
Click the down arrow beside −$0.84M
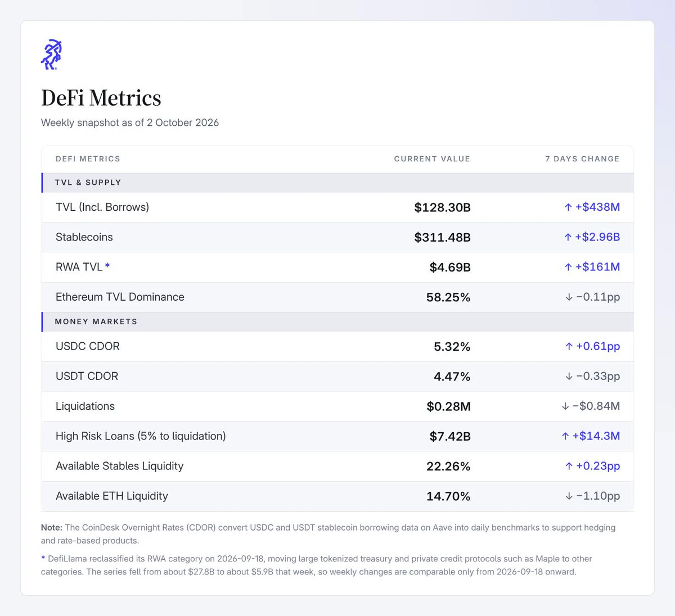click(565, 406)
